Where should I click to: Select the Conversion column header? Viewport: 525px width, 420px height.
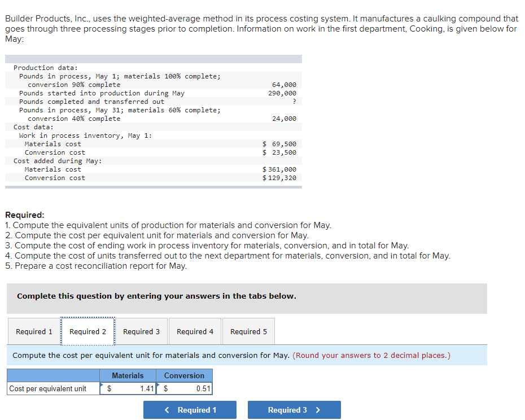click(x=184, y=375)
